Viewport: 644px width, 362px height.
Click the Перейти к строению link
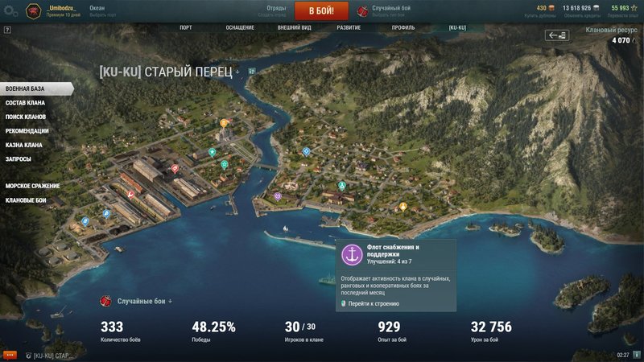(x=374, y=304)
